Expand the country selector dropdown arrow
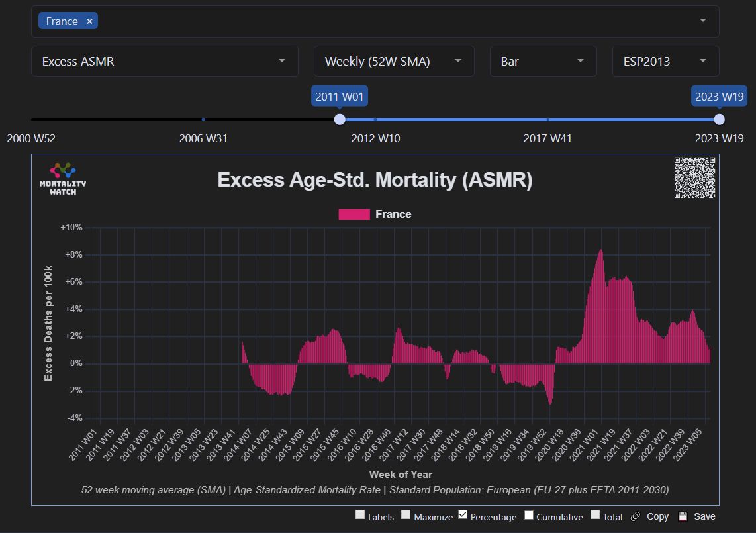This screenshot has width=756, height=533. (x=702, y=21)
